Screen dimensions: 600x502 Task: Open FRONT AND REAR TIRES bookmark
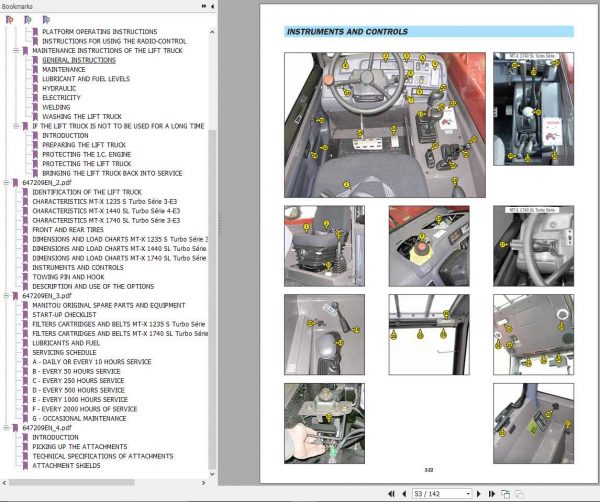tap(68, 230)
